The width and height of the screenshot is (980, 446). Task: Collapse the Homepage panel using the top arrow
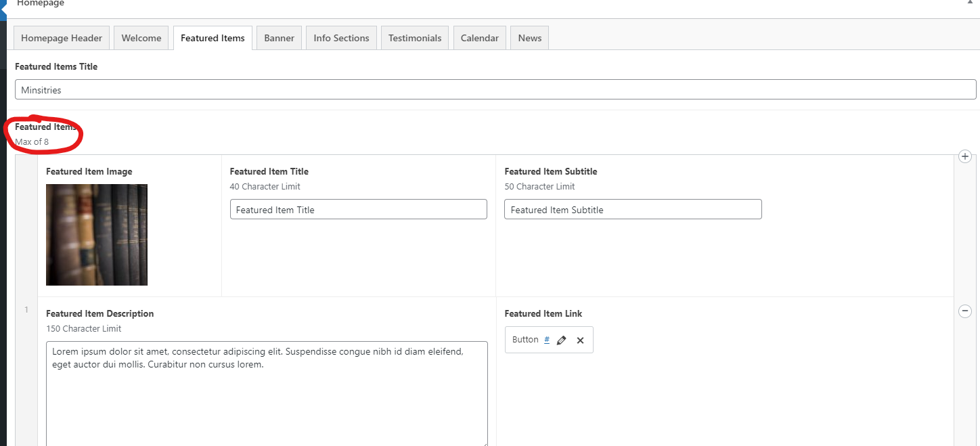970,3
